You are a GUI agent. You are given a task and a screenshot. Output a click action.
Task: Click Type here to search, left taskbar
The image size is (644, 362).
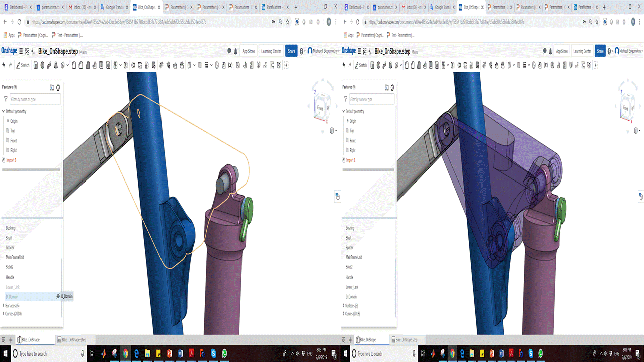click(48, 354)
